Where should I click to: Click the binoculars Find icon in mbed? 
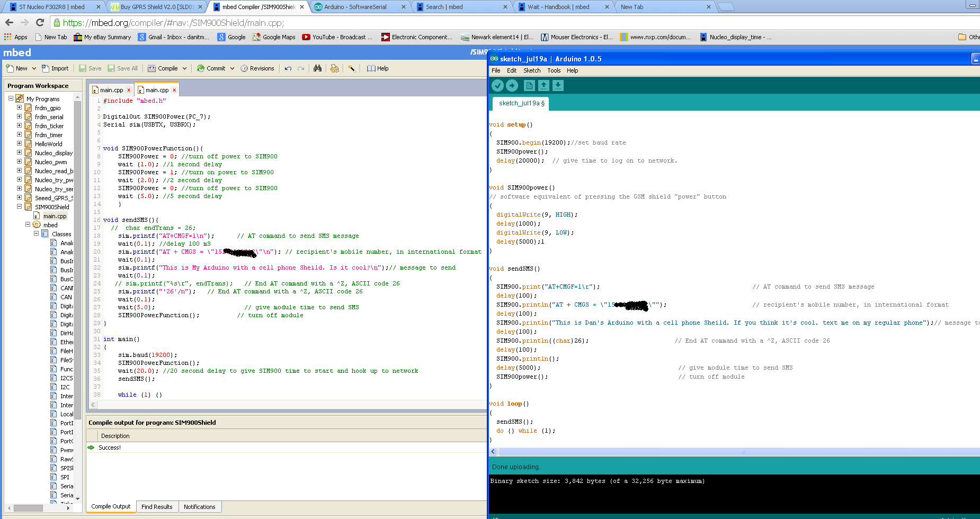coord(317,68)
